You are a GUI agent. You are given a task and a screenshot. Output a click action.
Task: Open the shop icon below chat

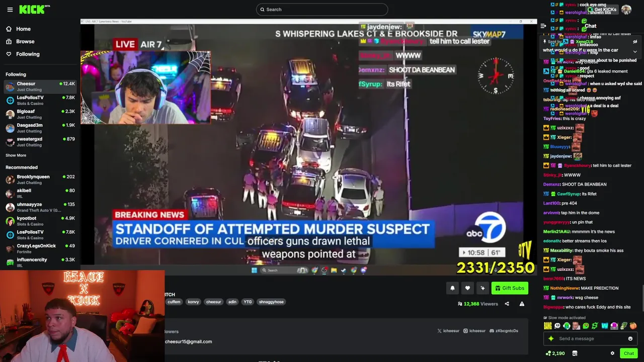pos(575,353)
